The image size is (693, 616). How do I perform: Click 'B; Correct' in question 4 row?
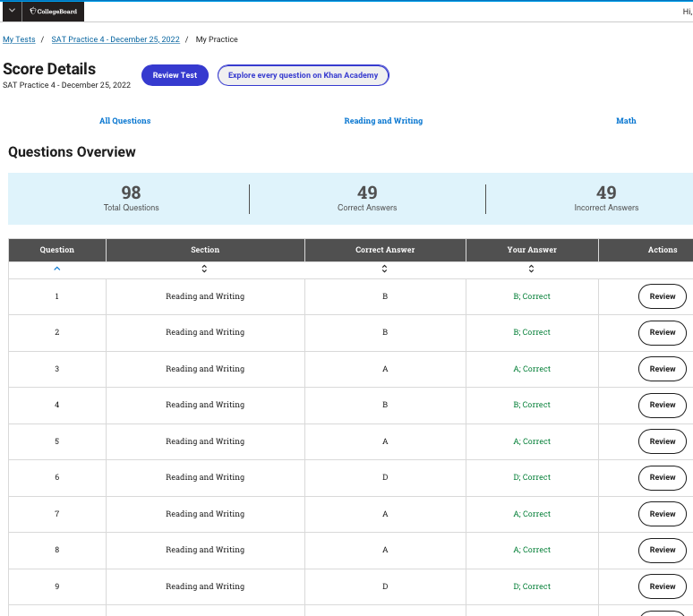[x=532, y=405]
